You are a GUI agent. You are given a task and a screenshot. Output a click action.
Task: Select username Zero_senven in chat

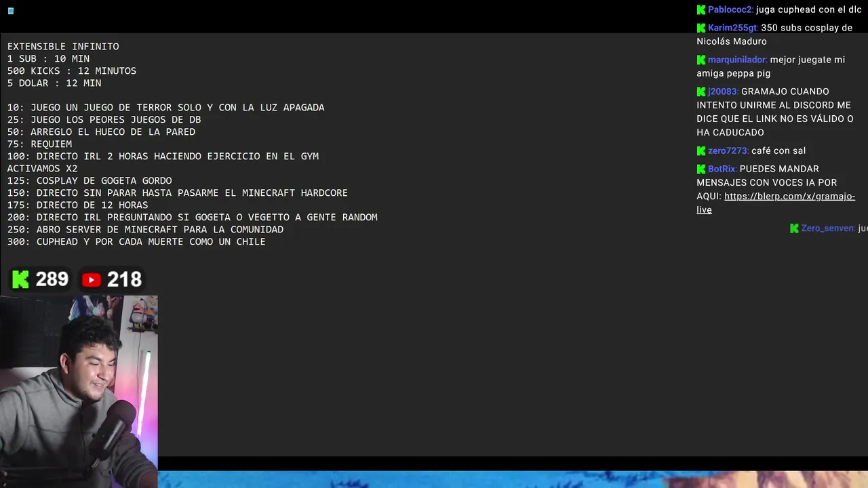828,228
